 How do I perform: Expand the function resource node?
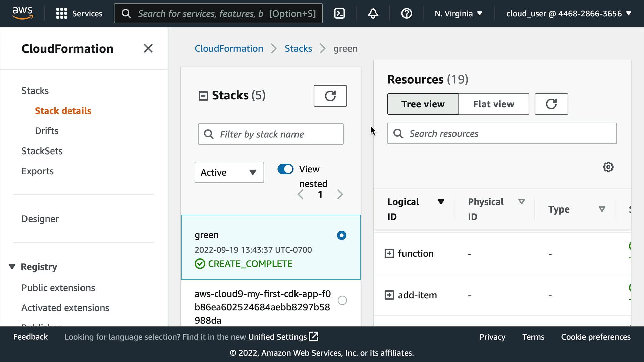(x=389, y=253)
